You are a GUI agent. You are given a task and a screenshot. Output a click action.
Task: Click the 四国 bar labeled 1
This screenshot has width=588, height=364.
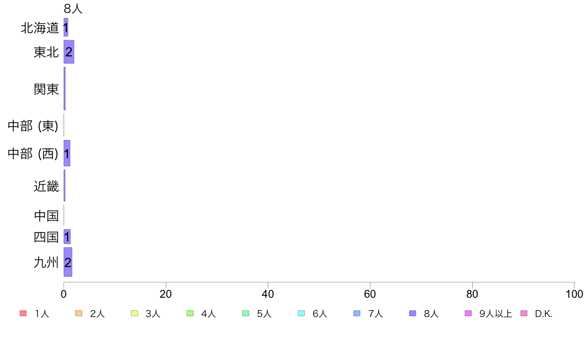coord(67,236)
